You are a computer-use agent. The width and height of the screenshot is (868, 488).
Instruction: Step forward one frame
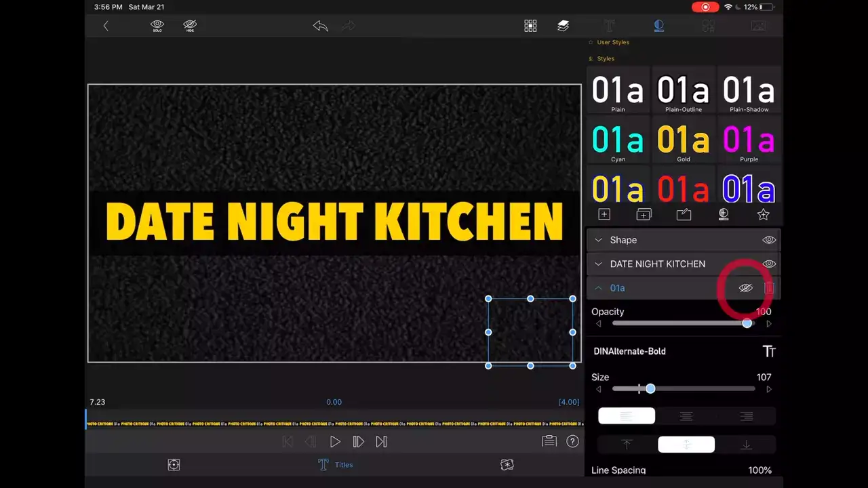(x=358, y=442)
